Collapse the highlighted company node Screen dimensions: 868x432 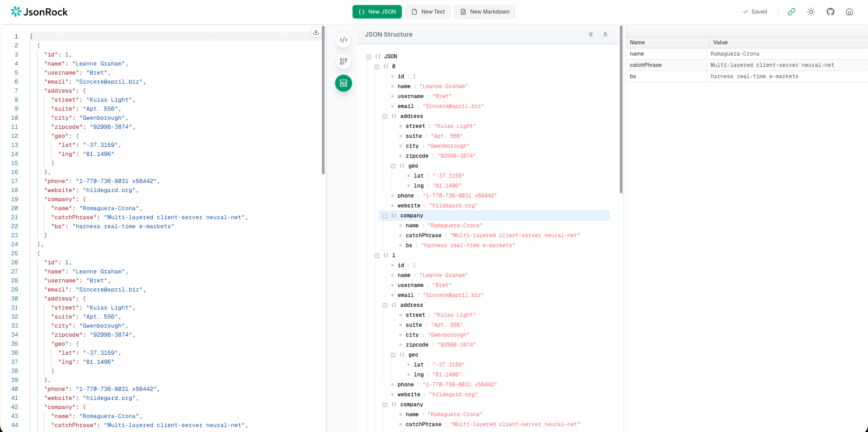[x=385, y=216]
